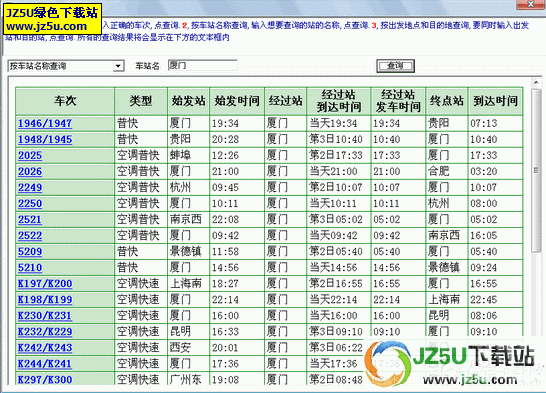Open train link 2522
This screenshot has width=546, height=393.
pos(30,235)
